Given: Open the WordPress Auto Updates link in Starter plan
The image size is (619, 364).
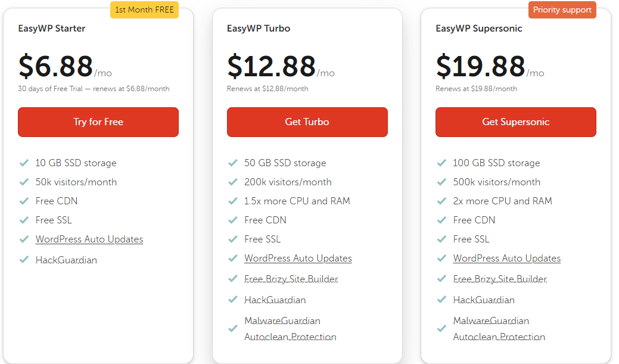Looking at the screenshot, I should pos(89,239).
